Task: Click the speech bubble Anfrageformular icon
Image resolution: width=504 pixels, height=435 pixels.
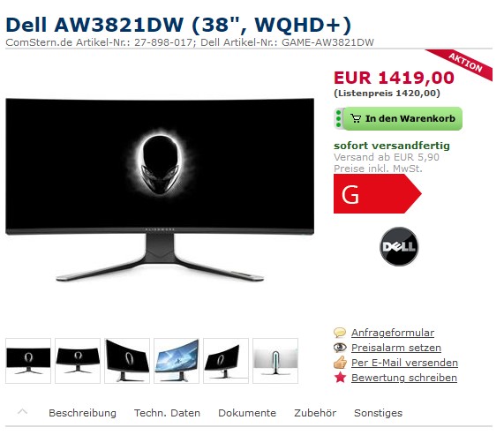Action: click(x=340, y=333)
